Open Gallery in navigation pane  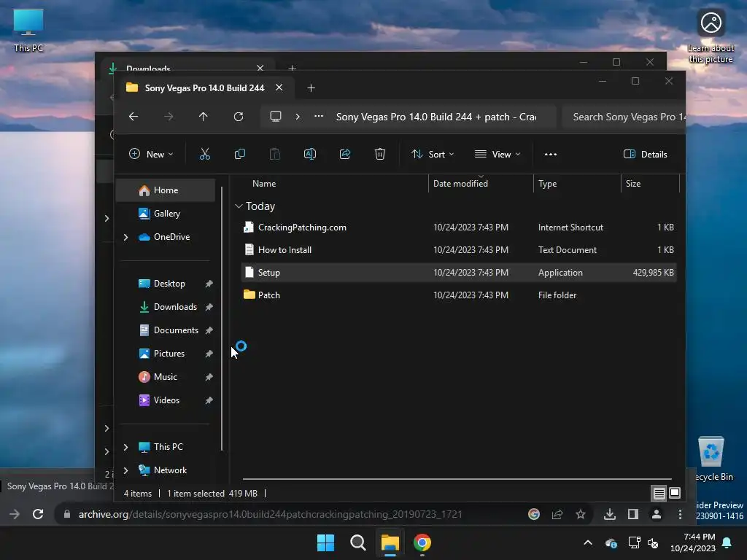point(166,214)
